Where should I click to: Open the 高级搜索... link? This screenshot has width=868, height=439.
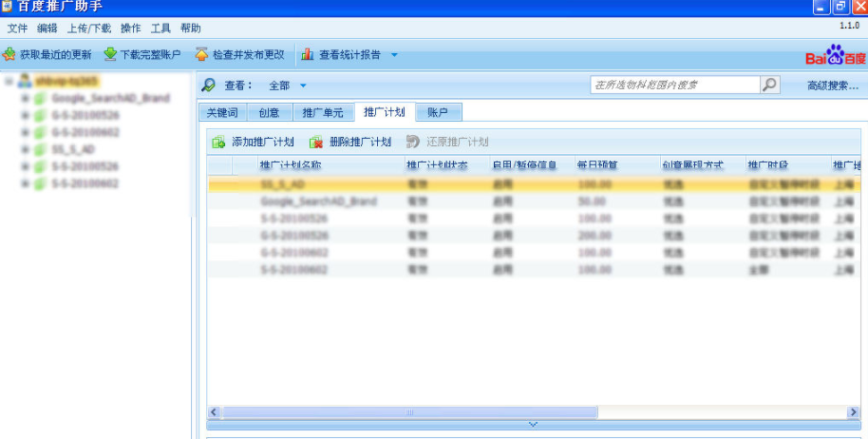click(833, 86)
